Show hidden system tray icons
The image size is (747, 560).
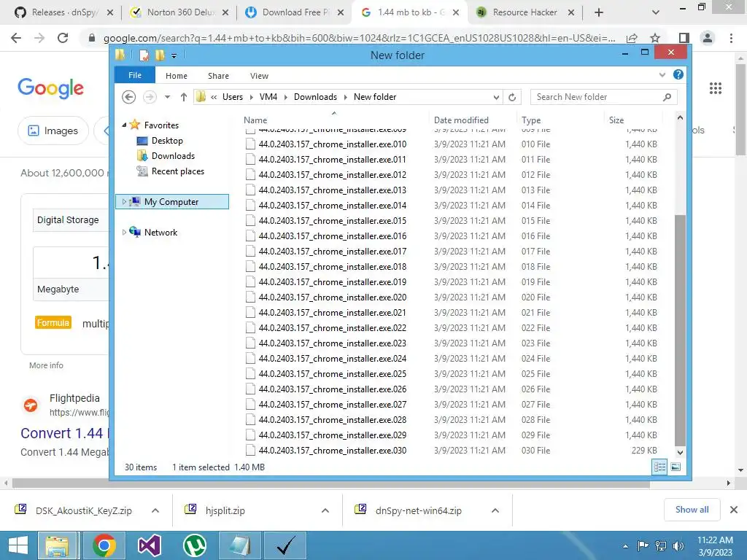[x=625, y=545]
